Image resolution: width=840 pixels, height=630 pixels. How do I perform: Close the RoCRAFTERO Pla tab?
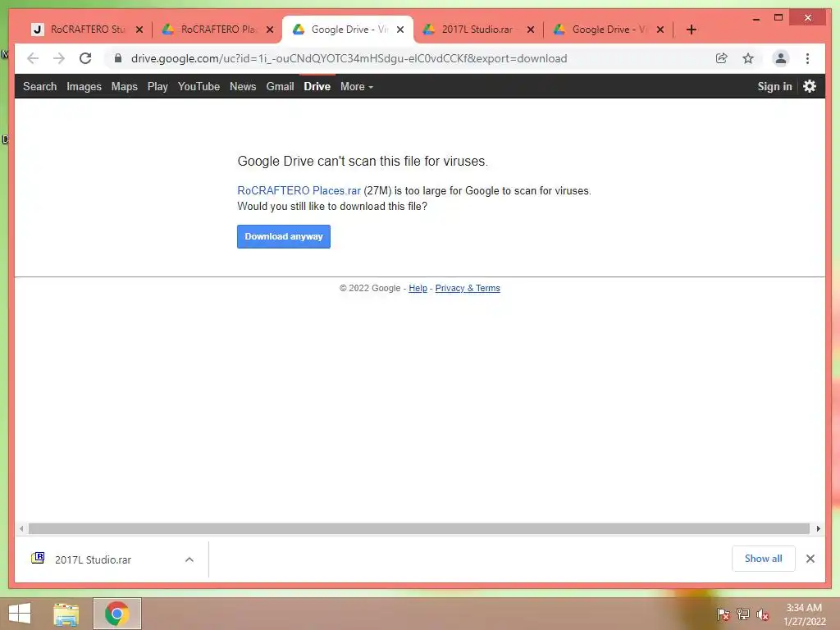coord(270,30)
